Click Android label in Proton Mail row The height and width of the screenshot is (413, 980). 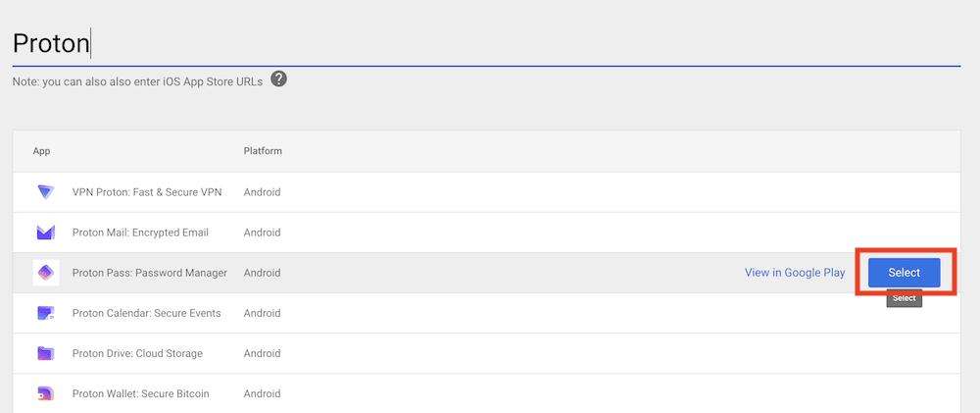click(x=262, y=232)
